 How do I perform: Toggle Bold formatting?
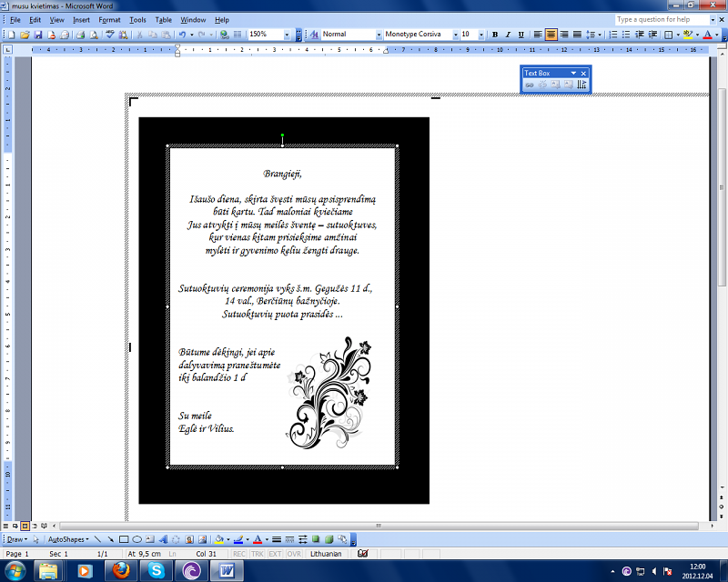tap(495, 35)
